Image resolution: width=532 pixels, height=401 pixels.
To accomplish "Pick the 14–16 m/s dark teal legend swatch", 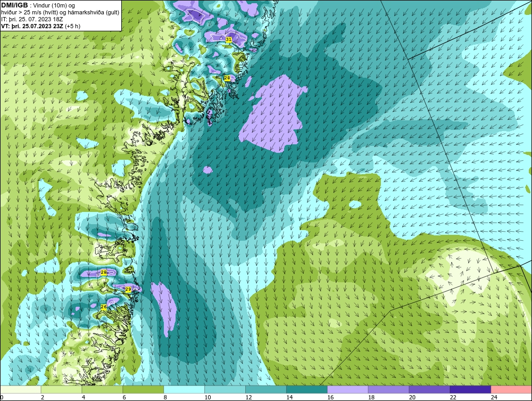I will 307,389.
